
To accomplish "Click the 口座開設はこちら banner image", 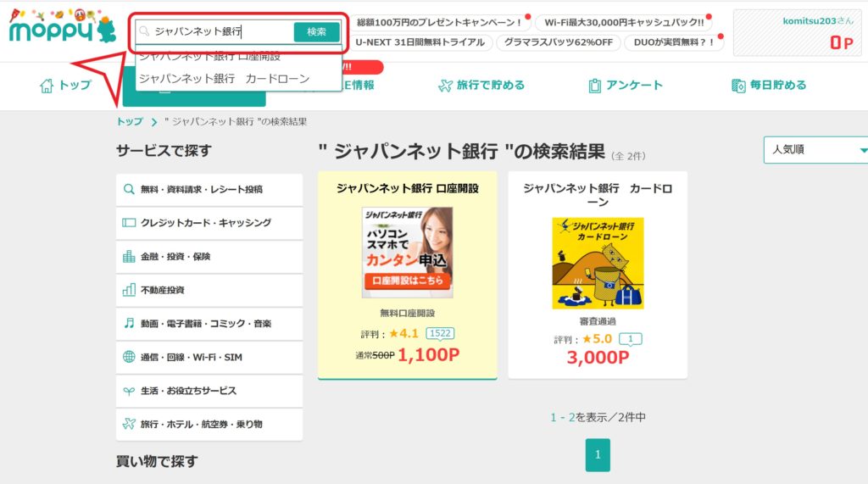I will [x=408, y=253].
